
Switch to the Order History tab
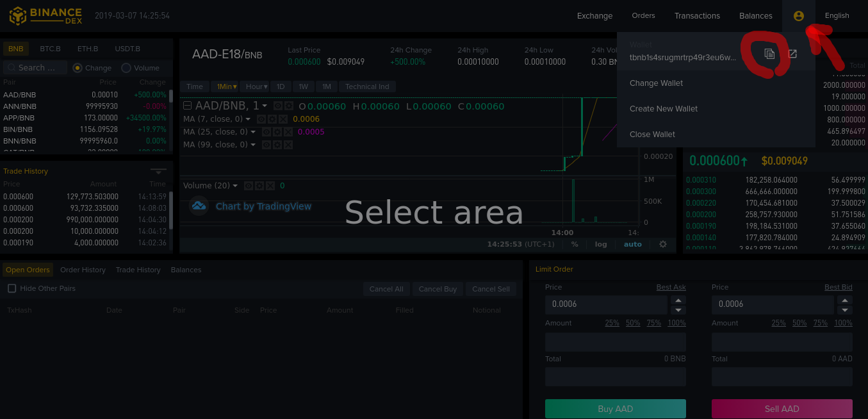[x=83, y=270]
